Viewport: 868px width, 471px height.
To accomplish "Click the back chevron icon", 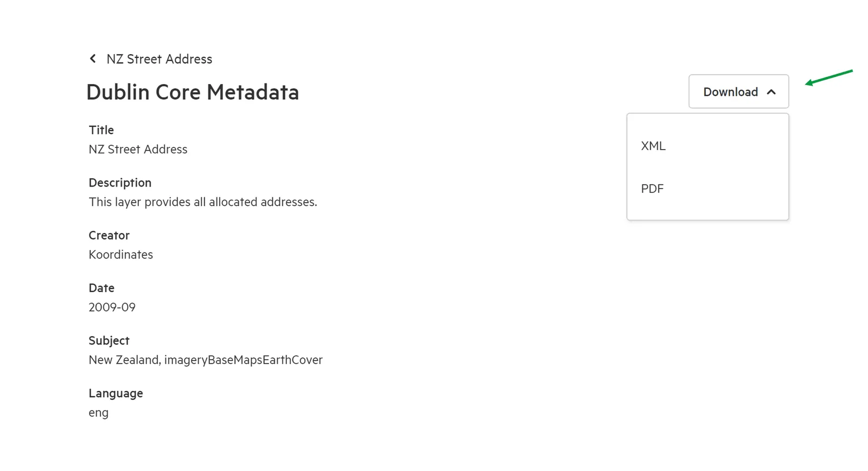I will (93, 59).
